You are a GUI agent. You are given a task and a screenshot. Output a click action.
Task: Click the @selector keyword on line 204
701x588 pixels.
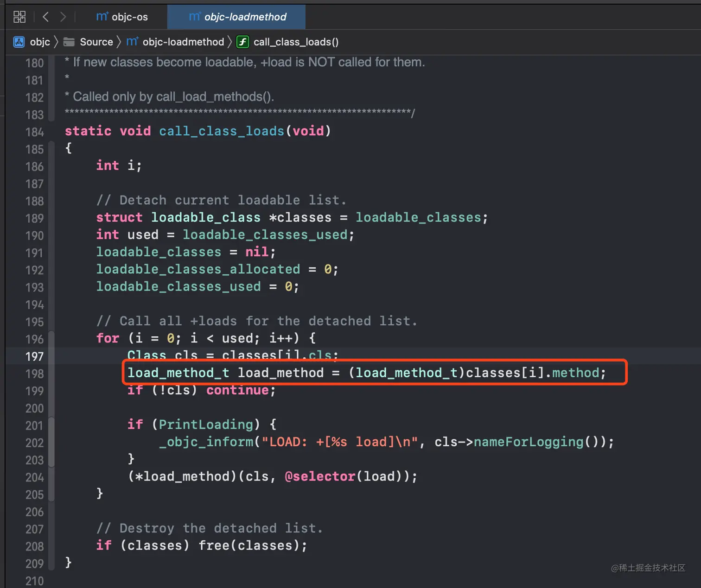tap(320, 476)
